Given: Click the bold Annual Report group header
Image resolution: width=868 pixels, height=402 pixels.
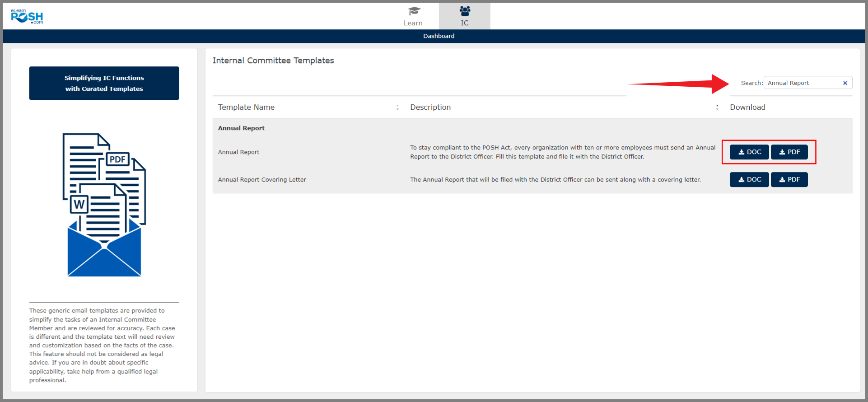Looking at the screenshot, I should coord(241,128).
